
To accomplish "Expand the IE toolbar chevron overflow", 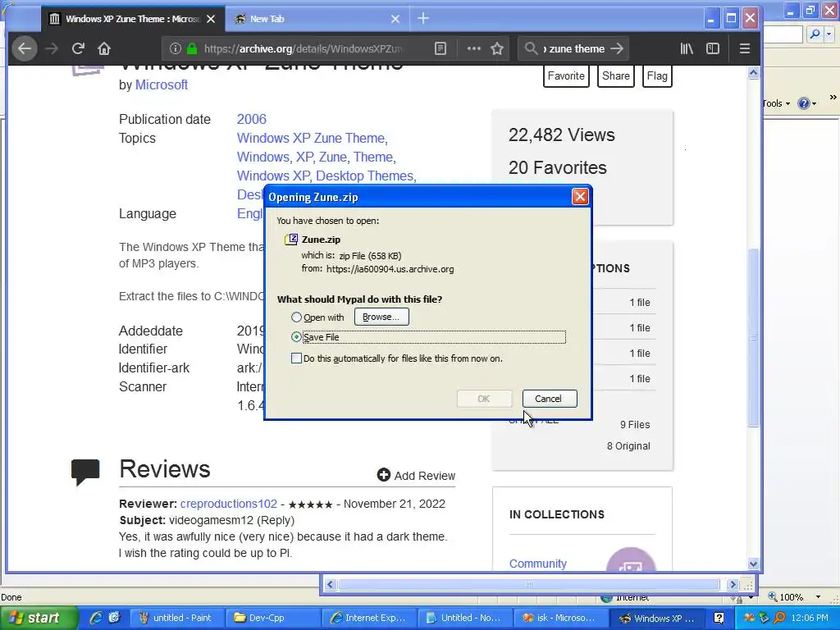I will pos(833,98).
